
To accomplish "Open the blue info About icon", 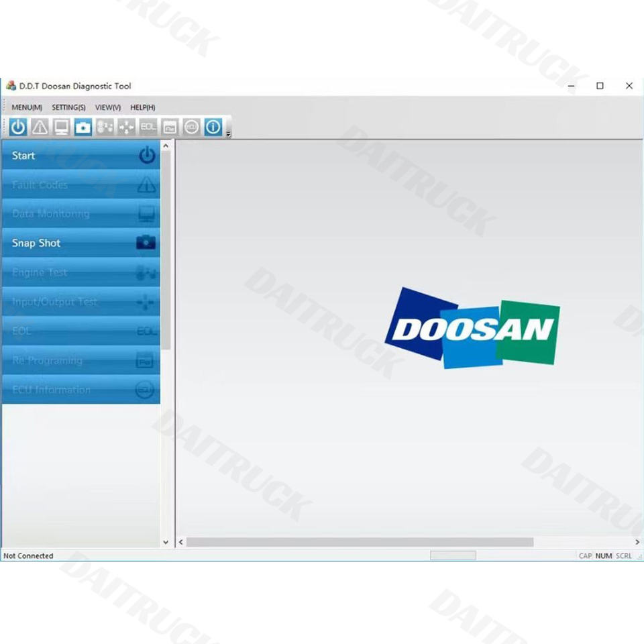I will (213, 127).
